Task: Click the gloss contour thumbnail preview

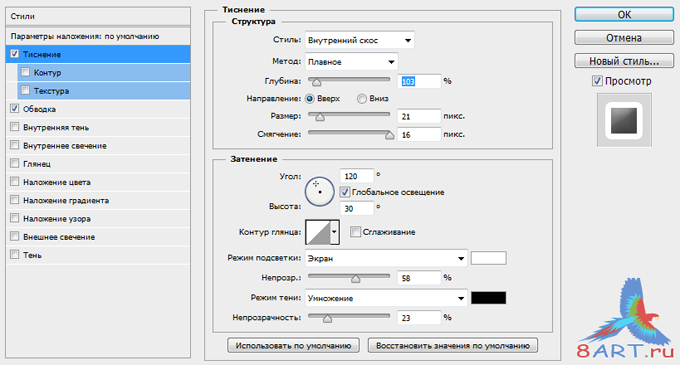Action: pos(318,232)
